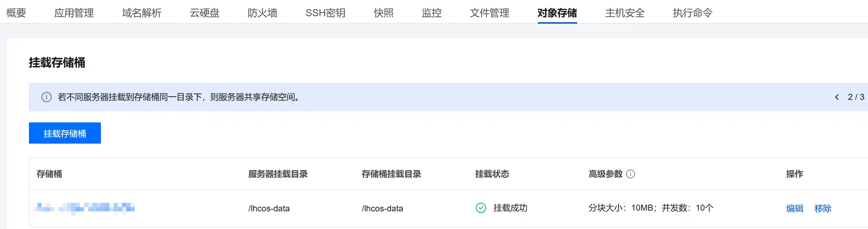Screen dimensions: 868x229
Task: Click the 操作 column header
Action: coord(795,174)
